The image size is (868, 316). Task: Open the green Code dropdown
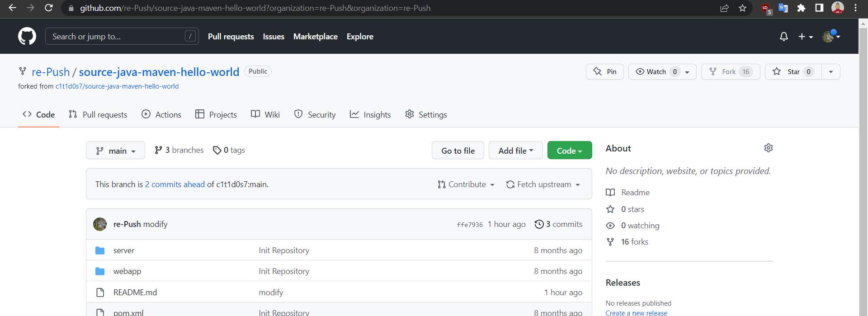[x=570, y=150]
